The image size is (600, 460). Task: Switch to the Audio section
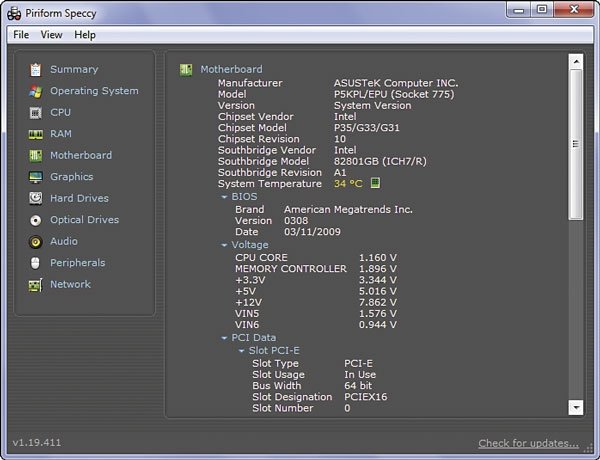64,241
